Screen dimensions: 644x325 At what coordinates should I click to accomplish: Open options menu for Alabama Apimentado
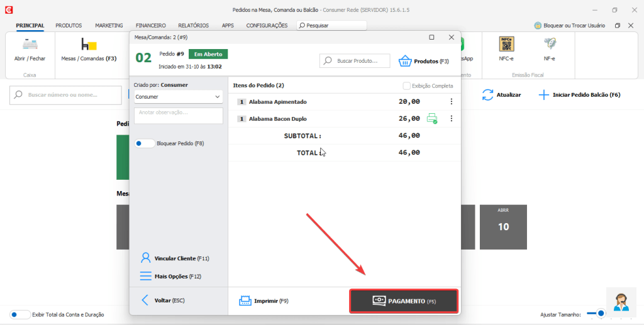(450, 102)
